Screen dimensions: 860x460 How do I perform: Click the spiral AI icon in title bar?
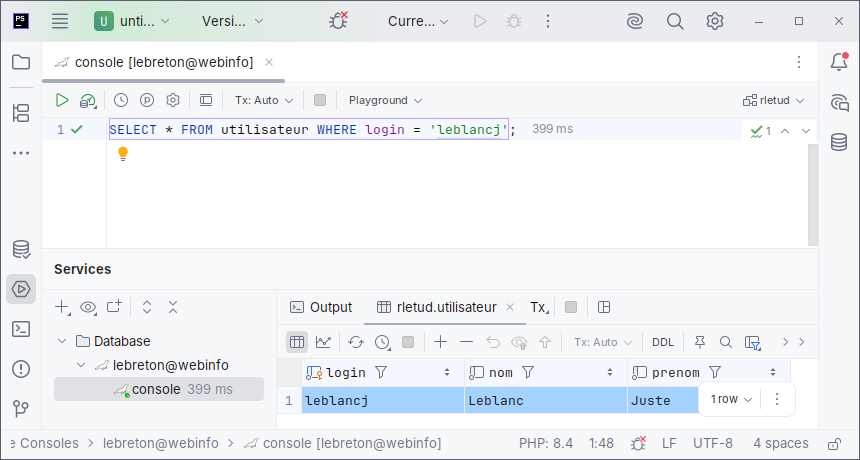tap(635, 21)
